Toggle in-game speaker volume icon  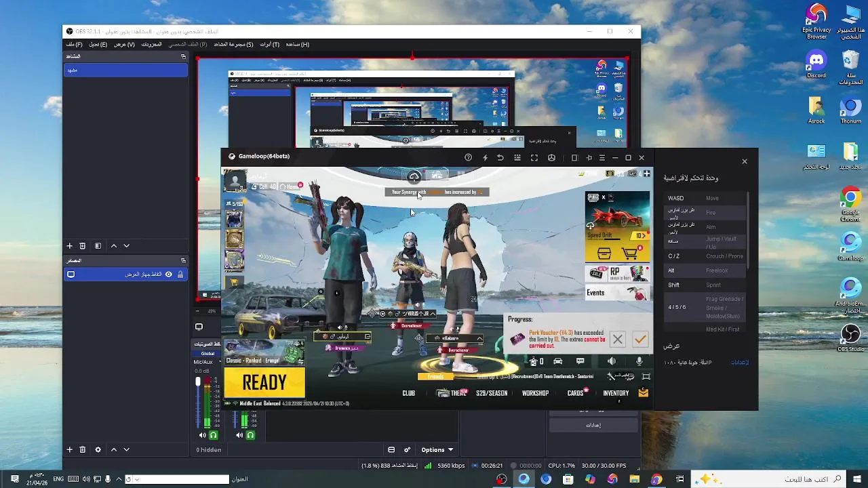[612, 361]
